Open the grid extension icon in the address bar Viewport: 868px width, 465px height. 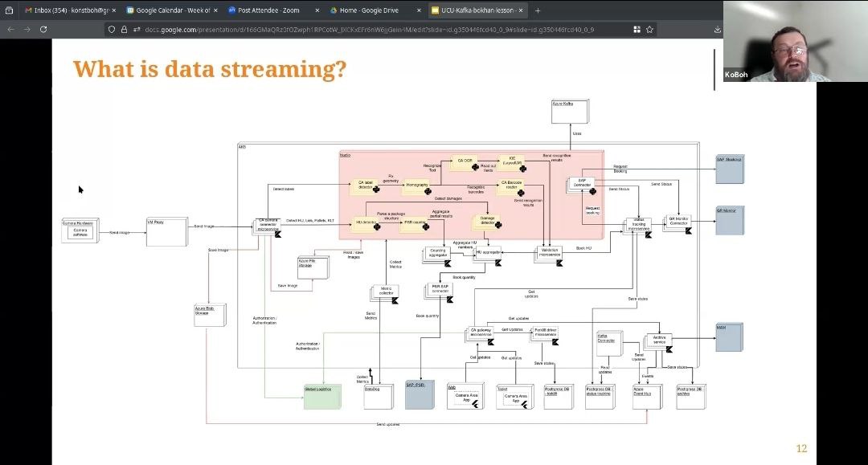pyautogui.click(x=637, y=29)
